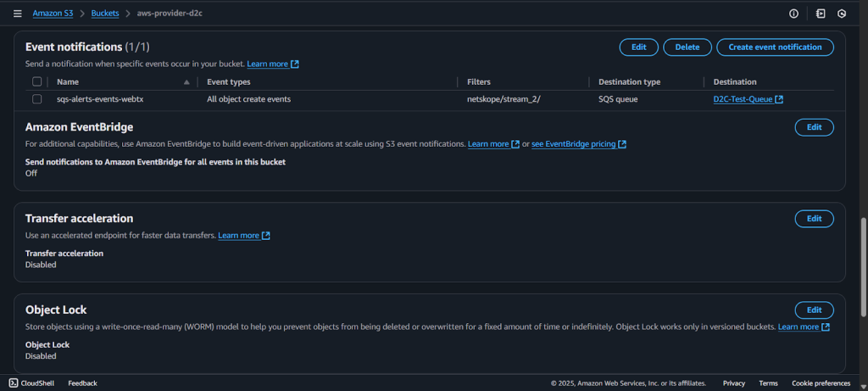868x391 pixels.
Task: Open the info panel icon
Action: (x=793, y=14)
